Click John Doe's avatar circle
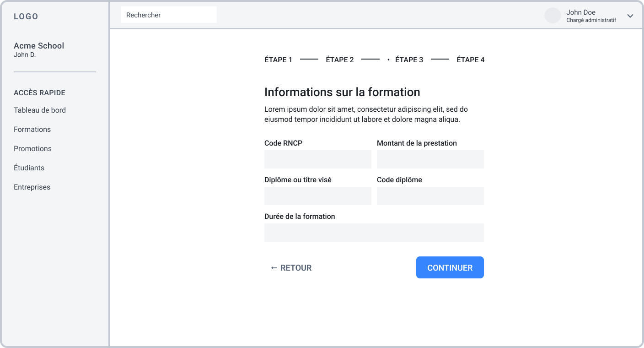Viewport: 644px width, 348px height. [x=553, y=16]
